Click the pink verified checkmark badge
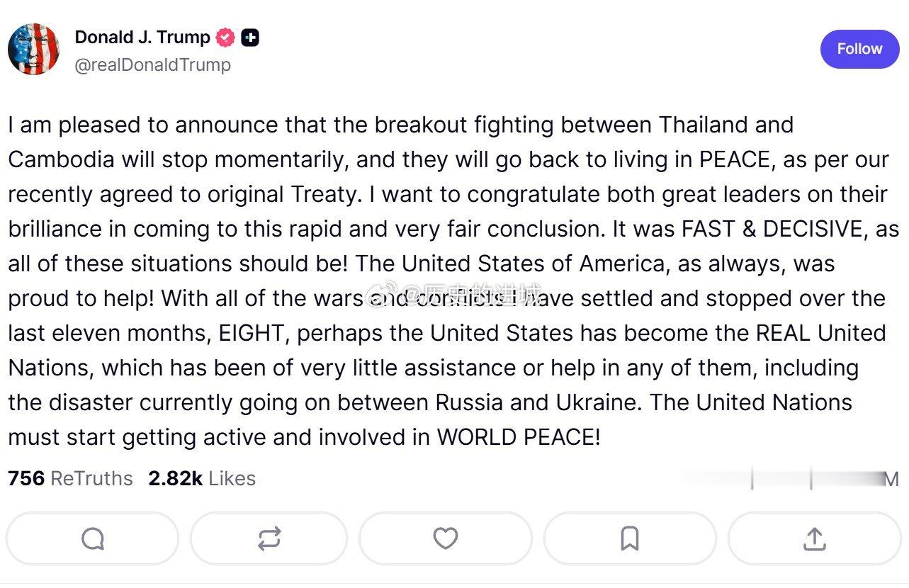The image size is (909, 588). tap(224, 37)
